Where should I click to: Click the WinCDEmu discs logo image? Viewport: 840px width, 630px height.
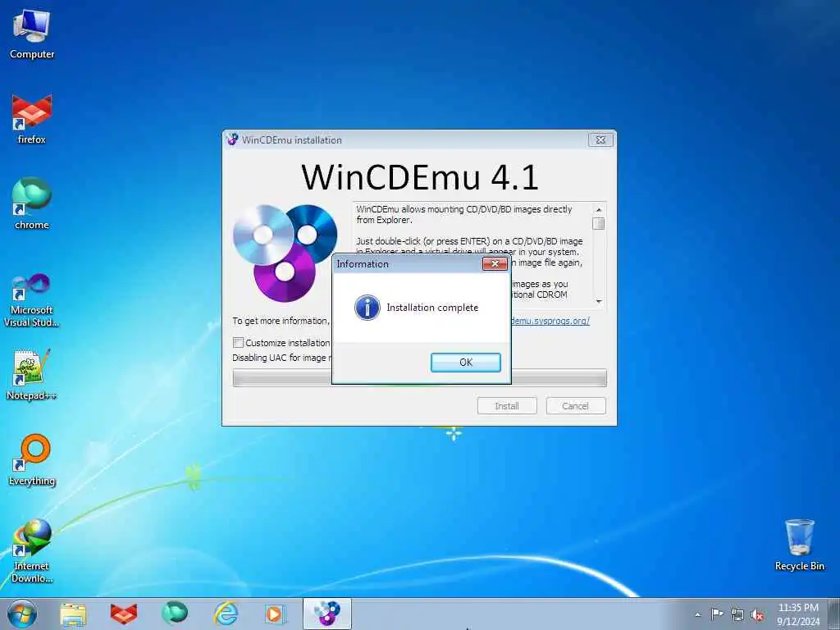[x=285, y=253]
